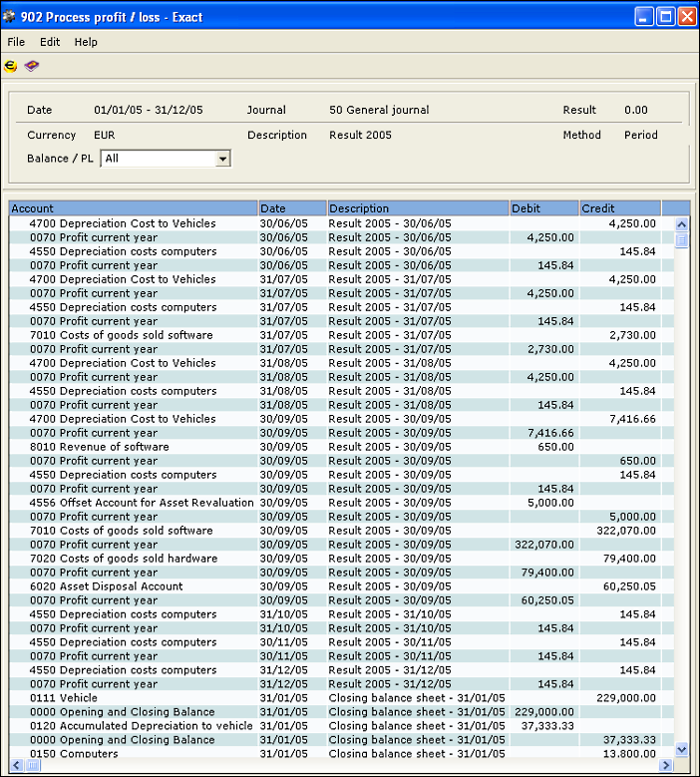This screenshot has width=700, height=777.
Task: Click credit value 322,070.00
Action: pos(626,531)
